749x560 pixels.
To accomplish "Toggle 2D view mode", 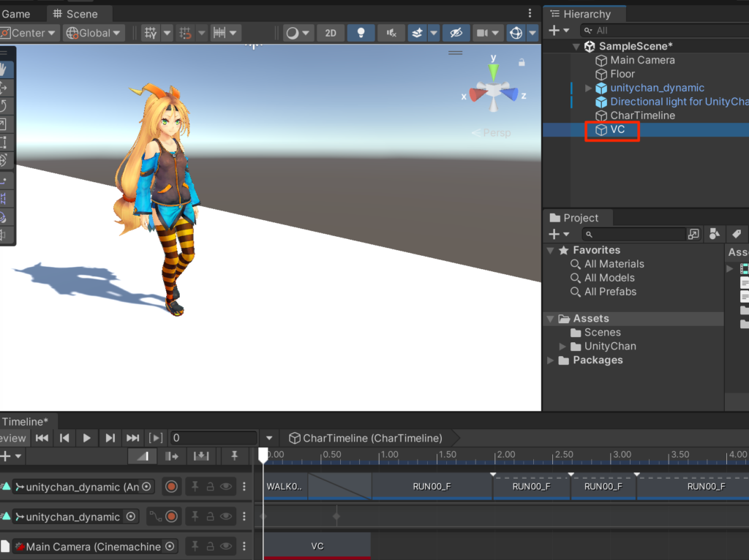I will pyautogui.click(x=331, y=33).
